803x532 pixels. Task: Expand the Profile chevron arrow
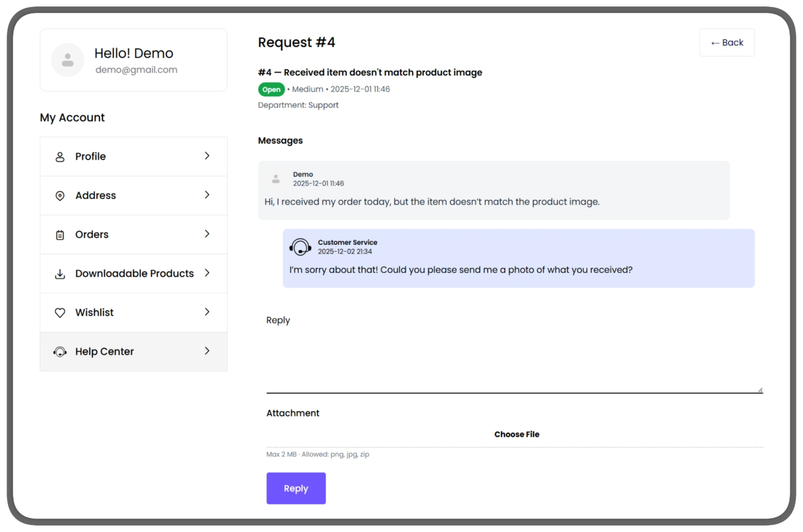(x=207, y=156)
